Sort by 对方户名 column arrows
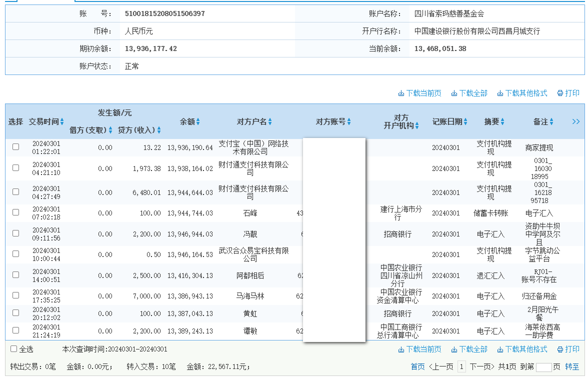588x379 pixels. [270, 121]
